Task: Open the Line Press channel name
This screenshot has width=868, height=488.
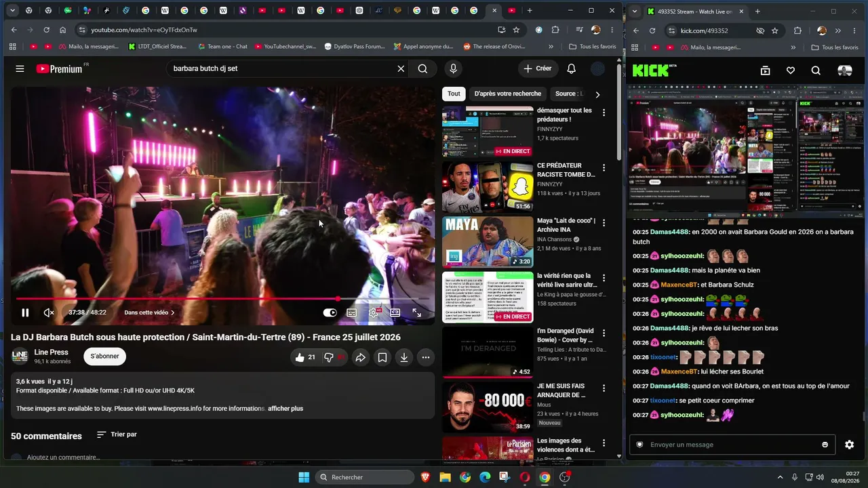Action: 51,352
